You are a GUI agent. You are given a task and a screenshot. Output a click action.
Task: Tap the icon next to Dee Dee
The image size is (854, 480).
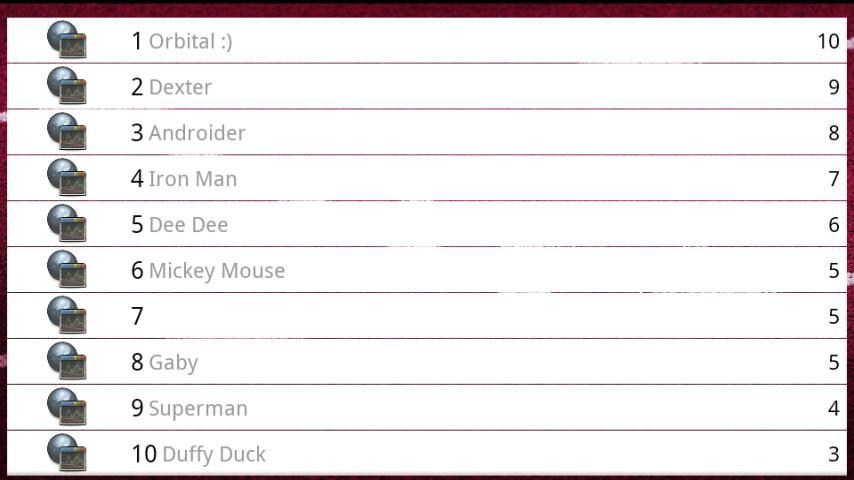(67, 224)
